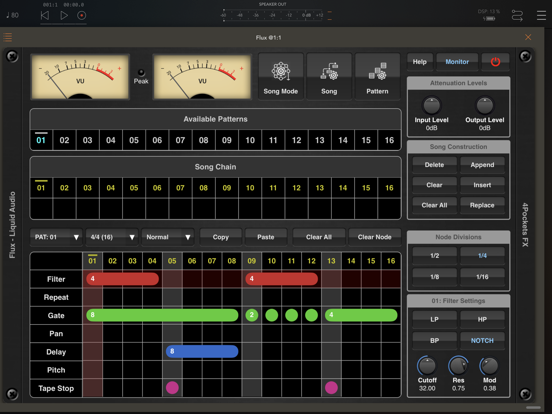Screen dimensions: 552x414
Task: Select 1/8 node division
Action: coord(434,277)
